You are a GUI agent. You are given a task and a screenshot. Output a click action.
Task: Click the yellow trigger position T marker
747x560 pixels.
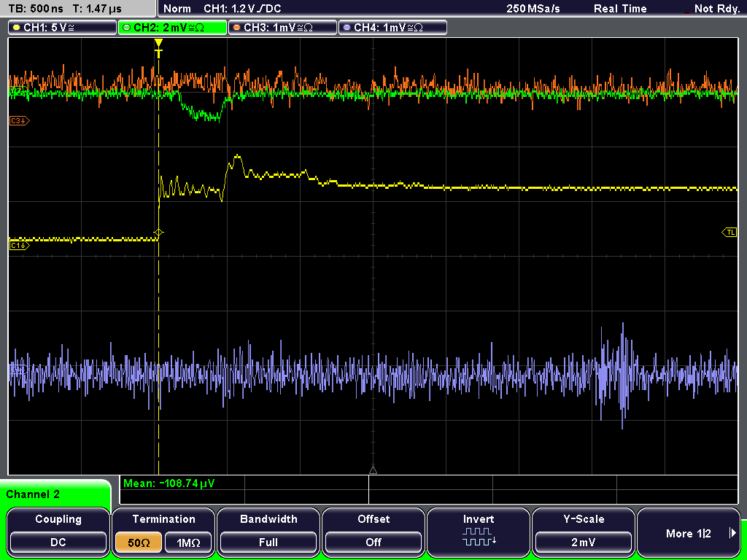(x=158, y=48)
